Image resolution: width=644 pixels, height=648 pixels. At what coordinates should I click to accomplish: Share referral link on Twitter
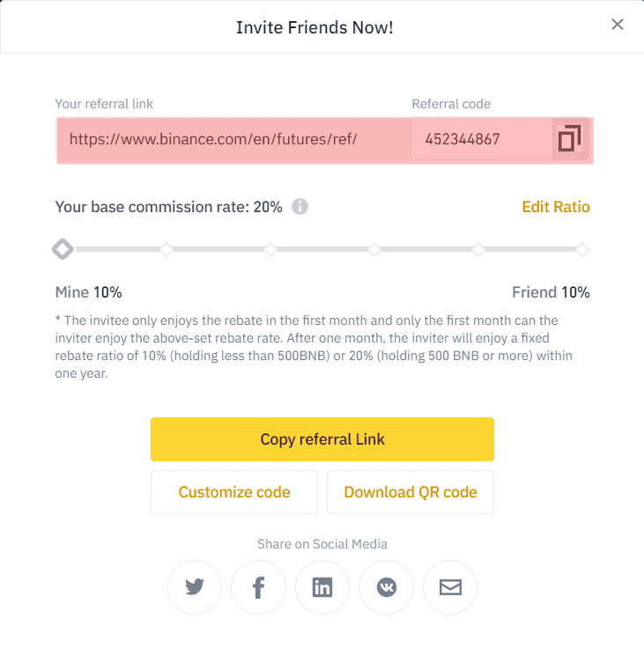195,587
